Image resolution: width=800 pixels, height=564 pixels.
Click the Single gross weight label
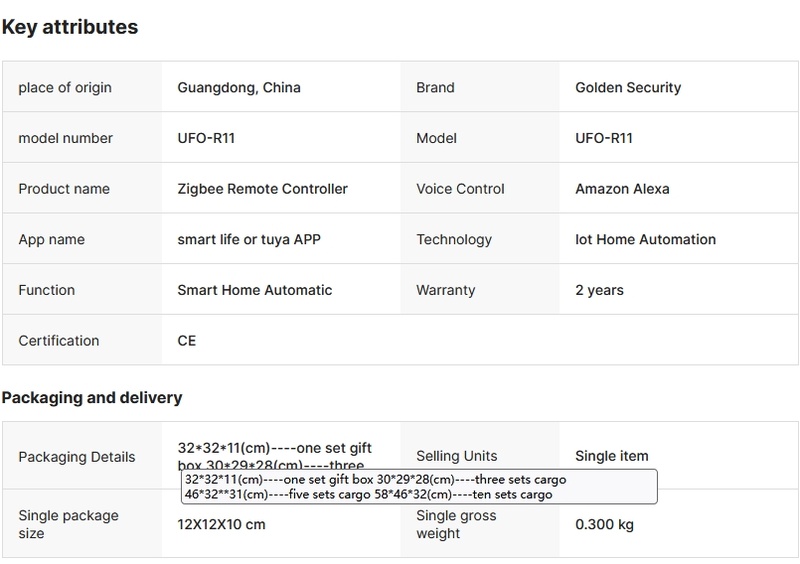[457, 525]
